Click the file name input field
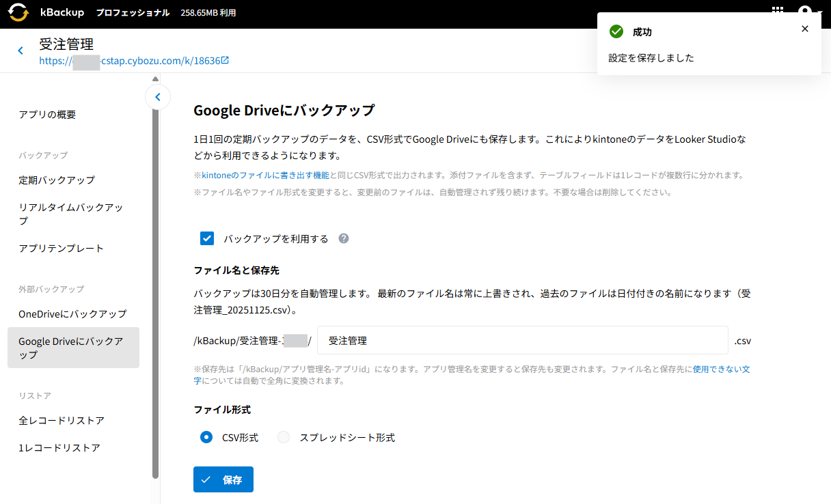This screenshot has height=504, width=831. point(522,340)
